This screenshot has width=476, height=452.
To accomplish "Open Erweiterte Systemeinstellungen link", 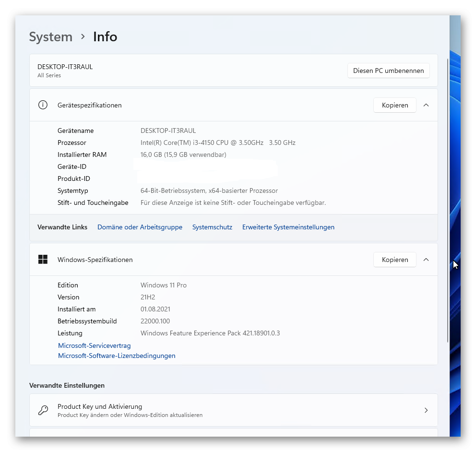I will (x=288, y=227).
